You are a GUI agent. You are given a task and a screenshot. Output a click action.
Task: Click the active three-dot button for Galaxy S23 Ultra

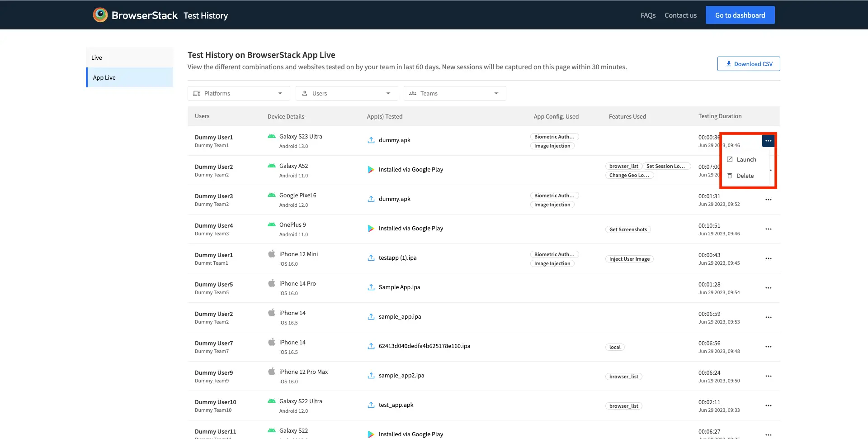(768, 141)
